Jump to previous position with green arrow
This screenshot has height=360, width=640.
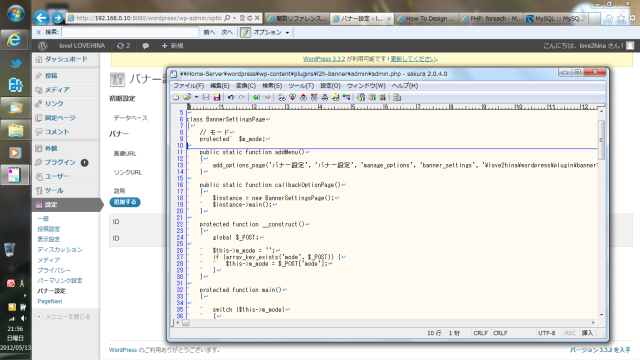[x=256, y=97]
